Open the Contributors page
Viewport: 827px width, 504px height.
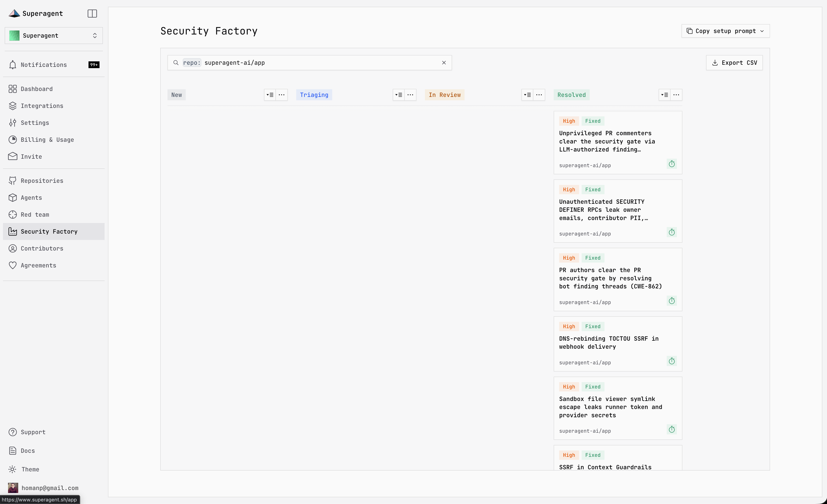[54, 248]
